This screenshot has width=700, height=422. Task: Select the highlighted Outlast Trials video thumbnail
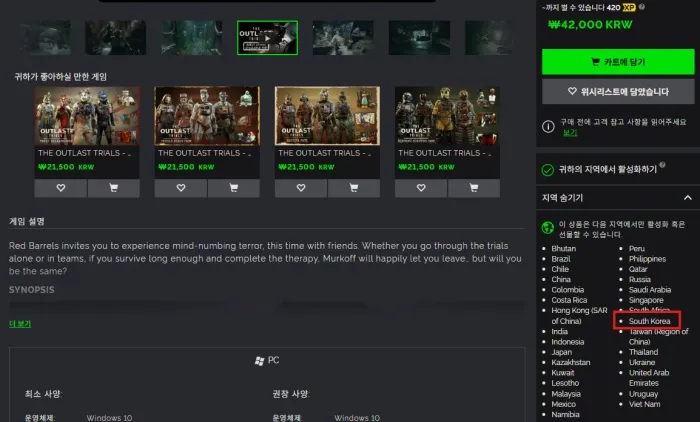(267, 38)
